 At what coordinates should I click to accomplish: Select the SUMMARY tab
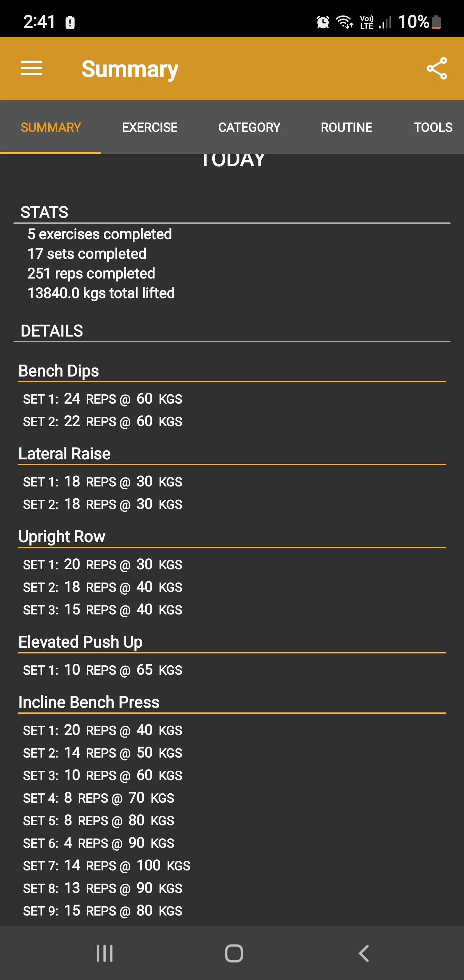(51, 127)
